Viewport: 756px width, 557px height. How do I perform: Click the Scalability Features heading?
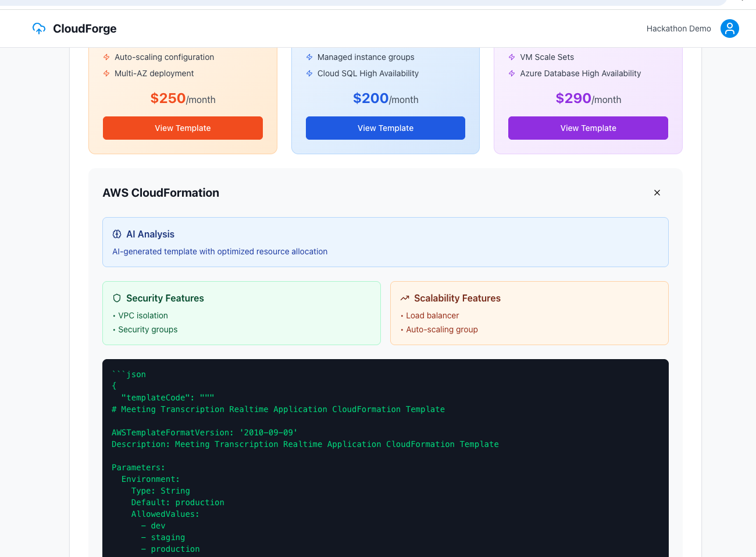457,298
